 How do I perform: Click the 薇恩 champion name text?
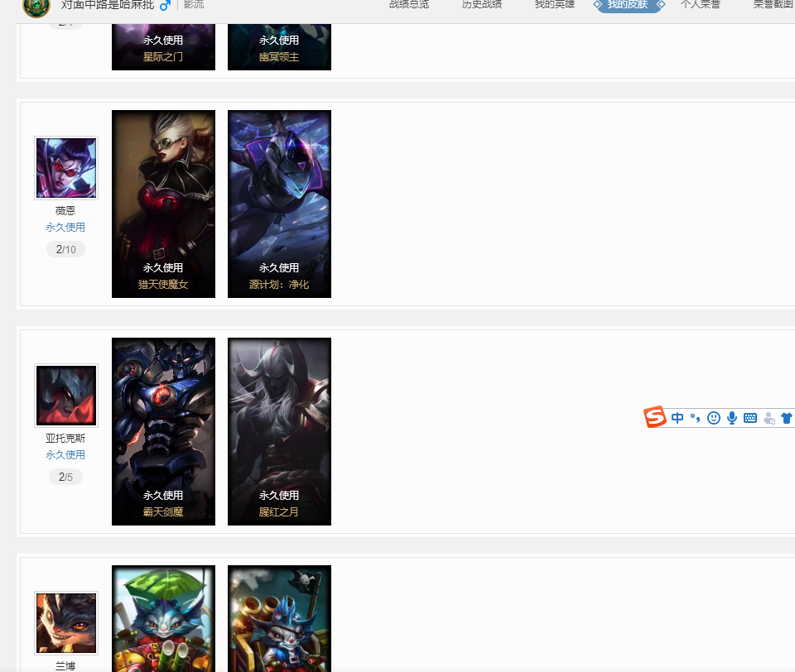(65, 210)
